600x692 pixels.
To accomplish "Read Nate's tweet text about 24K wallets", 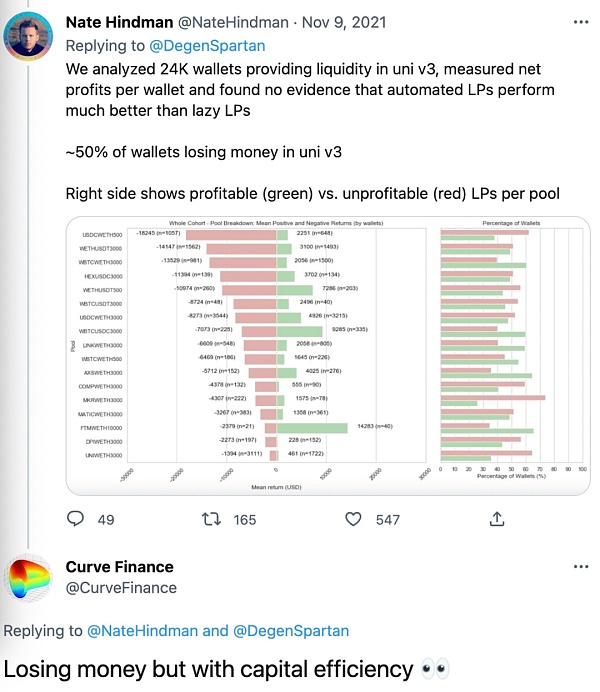I will (x=300, y=90).
